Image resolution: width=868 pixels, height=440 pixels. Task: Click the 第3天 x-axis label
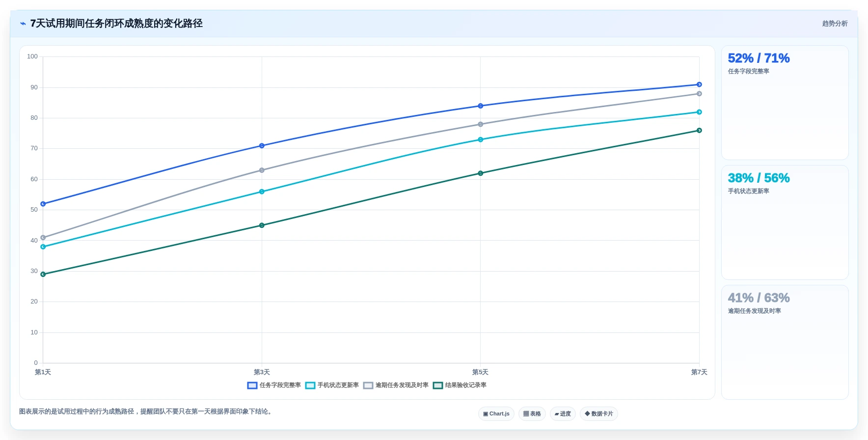pos(262,372)
